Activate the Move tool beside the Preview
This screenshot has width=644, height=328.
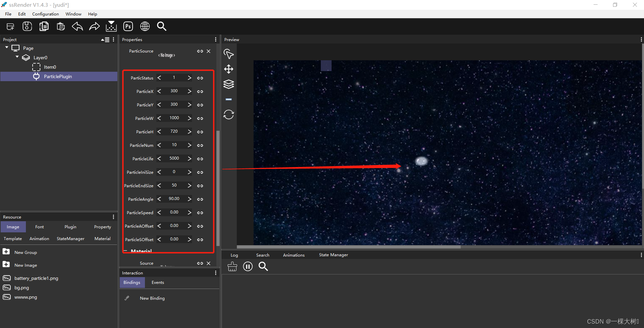pyautogui.click(x=229, y=69)
